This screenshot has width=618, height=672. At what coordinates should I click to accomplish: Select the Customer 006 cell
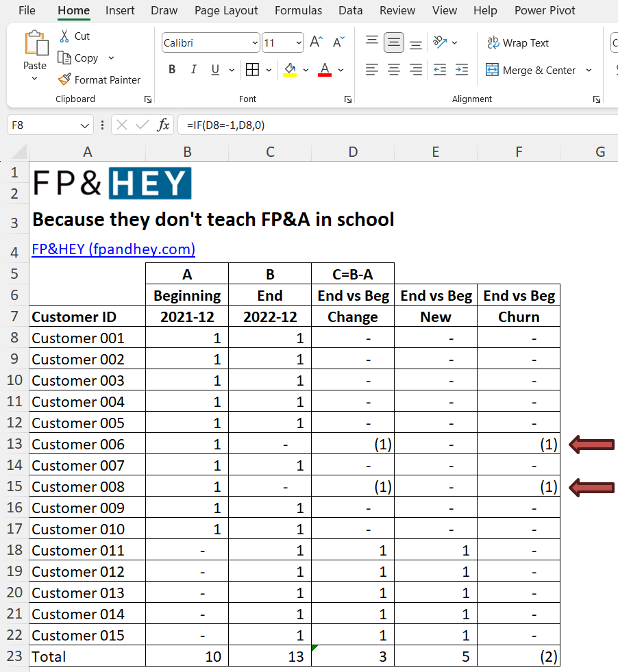(88, 444)
